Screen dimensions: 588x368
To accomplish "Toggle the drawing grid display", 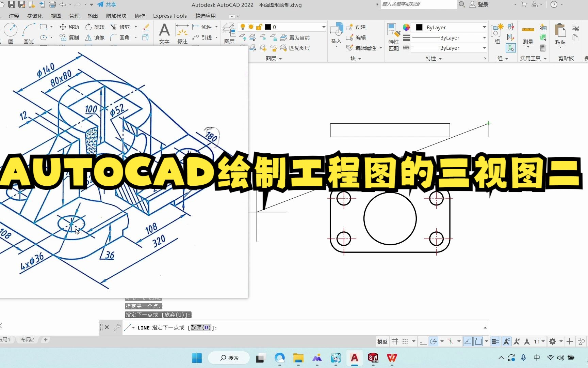I will pyautogui.click(x=395, y=341).
